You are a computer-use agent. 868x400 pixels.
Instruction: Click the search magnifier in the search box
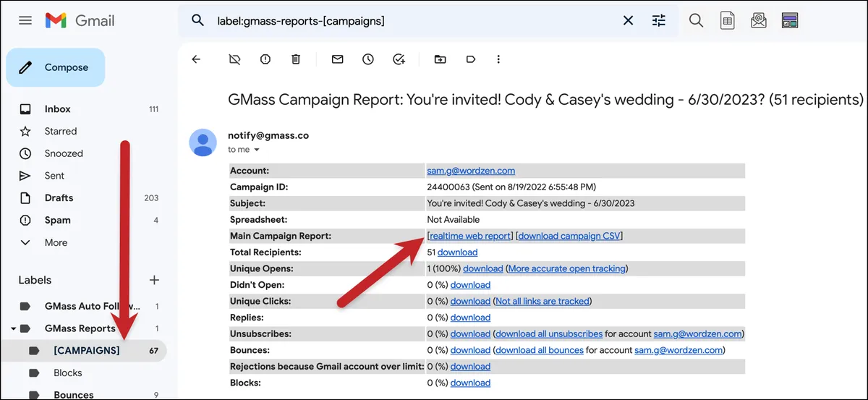(x=197, y=20)
